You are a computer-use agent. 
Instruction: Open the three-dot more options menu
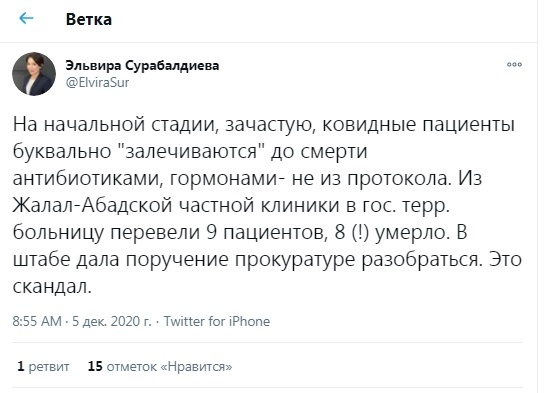tap(514, 64)
